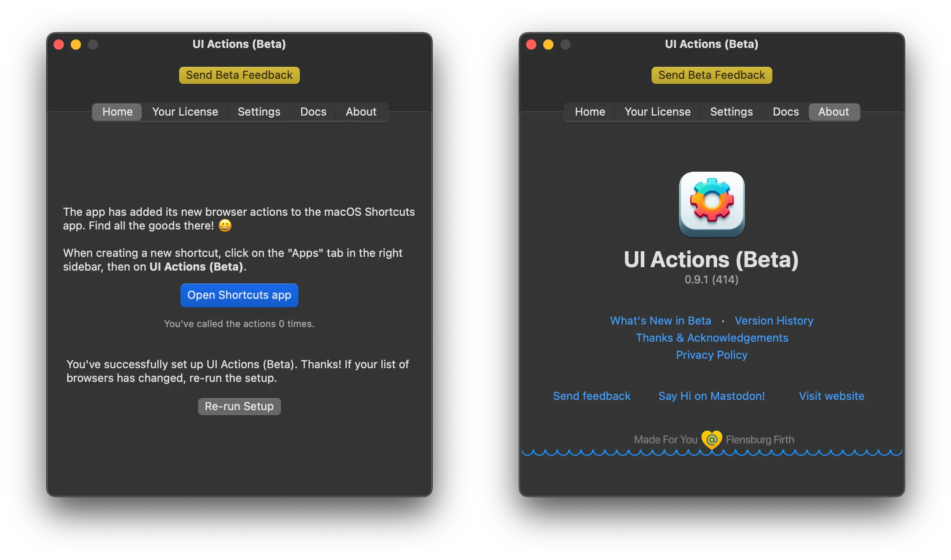Open the Shortcuts app via button
The height and width of the screenshot is (560, 951).
pos(239,295)
